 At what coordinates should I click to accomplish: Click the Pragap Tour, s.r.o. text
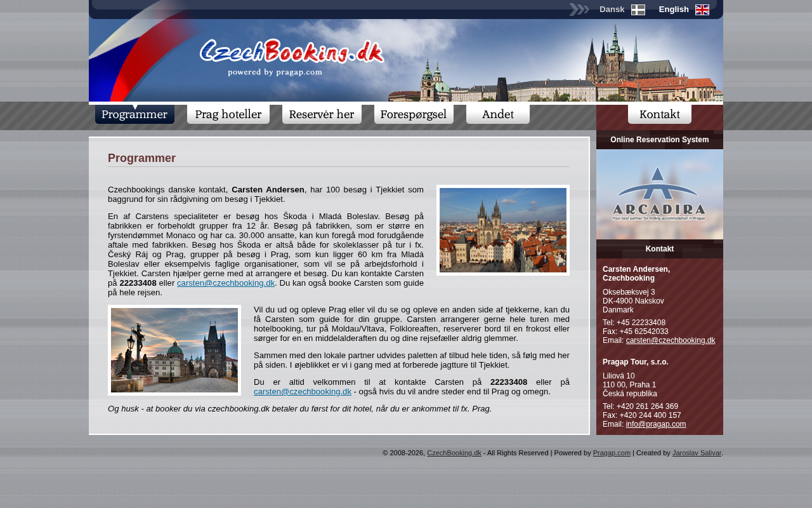pyautogui.click(x=636, y=362)
